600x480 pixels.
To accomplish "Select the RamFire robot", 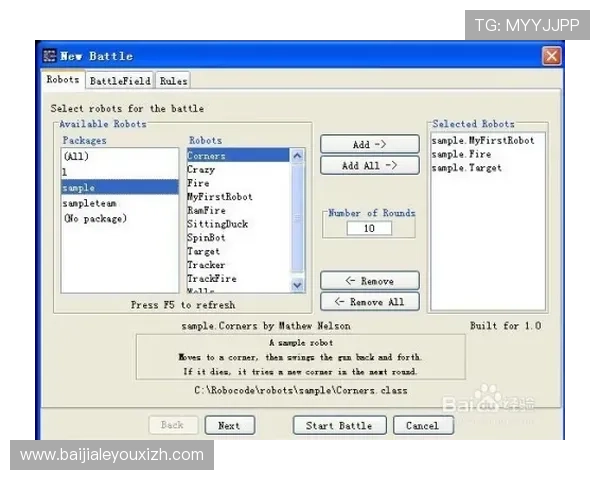I will [238, 210].
